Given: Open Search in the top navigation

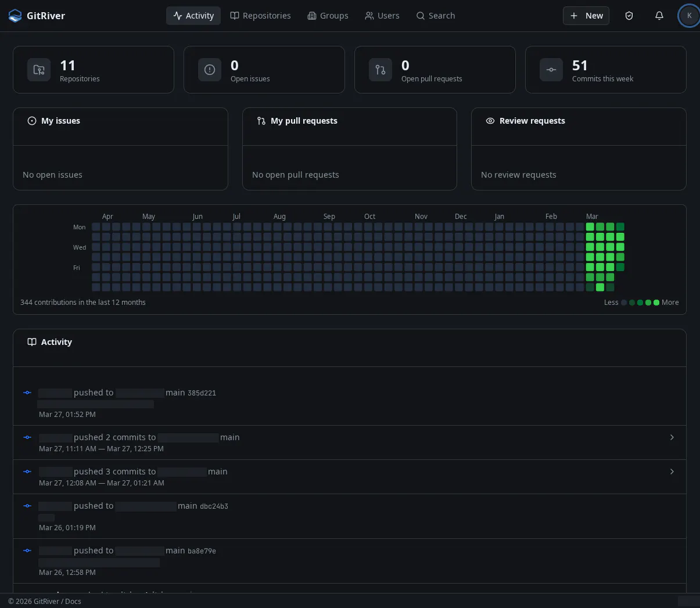Looking at the screenshot, I should [436, 16].
